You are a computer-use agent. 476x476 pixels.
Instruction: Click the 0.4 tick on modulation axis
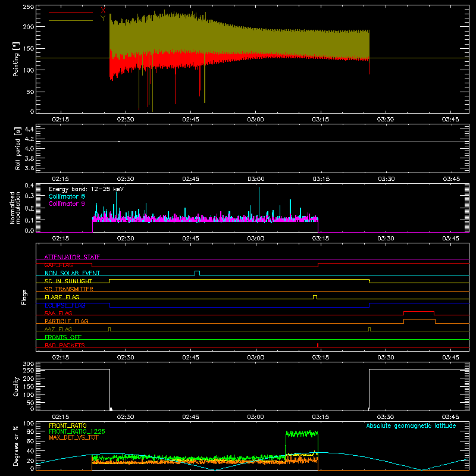(x=29, y=185)
